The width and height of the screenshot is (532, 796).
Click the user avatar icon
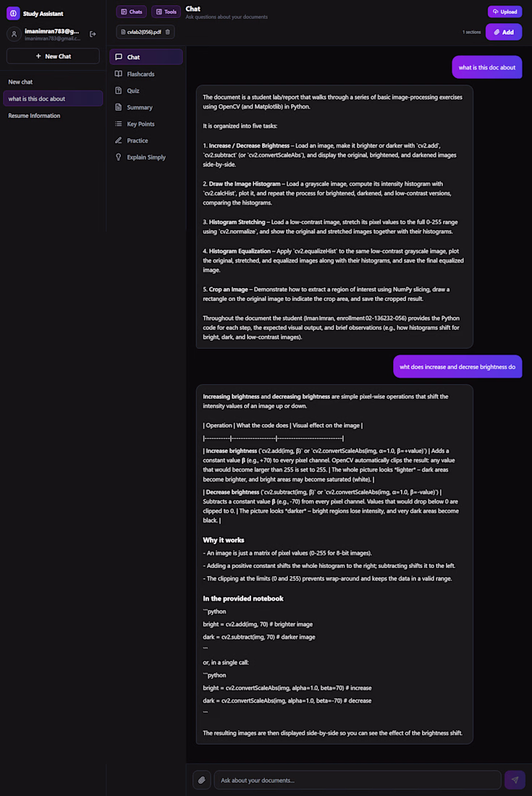pyautogui.click(x=14, y=34)
